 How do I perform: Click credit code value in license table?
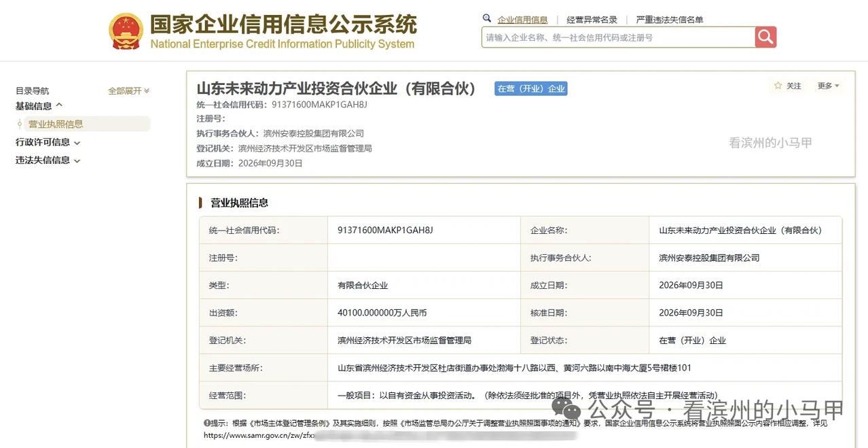(x=385, y=230)
